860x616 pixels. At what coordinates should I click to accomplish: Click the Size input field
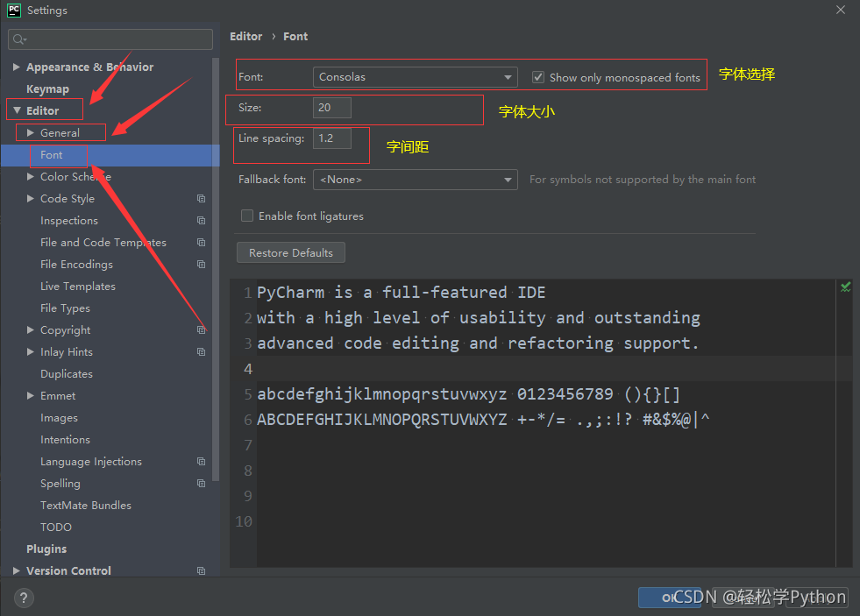[332, 108]
